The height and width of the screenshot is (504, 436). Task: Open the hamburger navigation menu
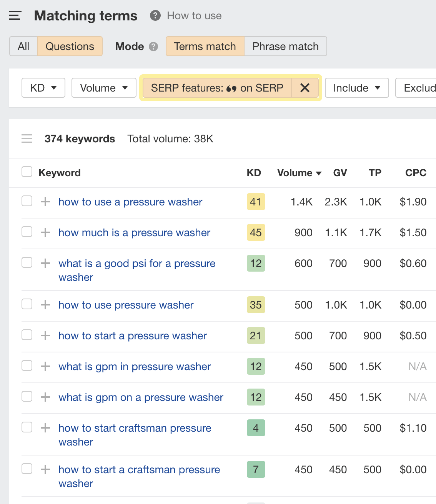tap(15, 15)
